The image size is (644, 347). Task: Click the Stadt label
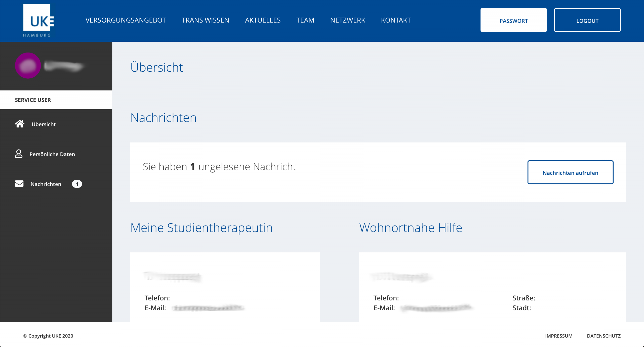[522, 308]
